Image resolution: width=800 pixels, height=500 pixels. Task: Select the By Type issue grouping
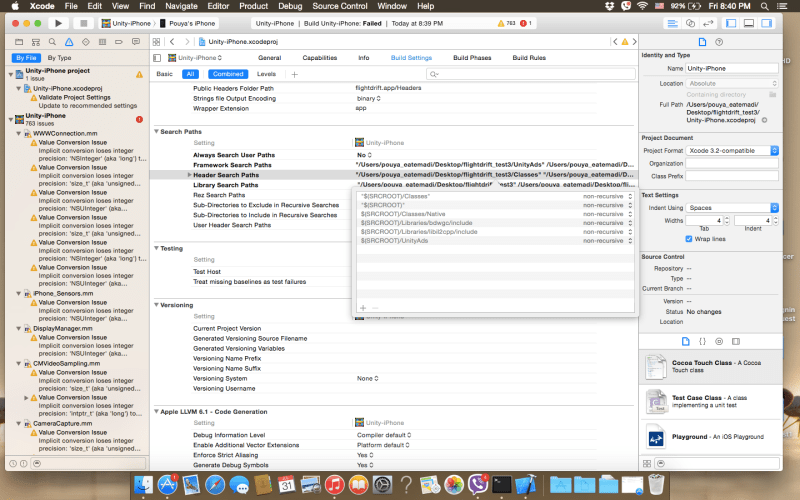(59, 58)
